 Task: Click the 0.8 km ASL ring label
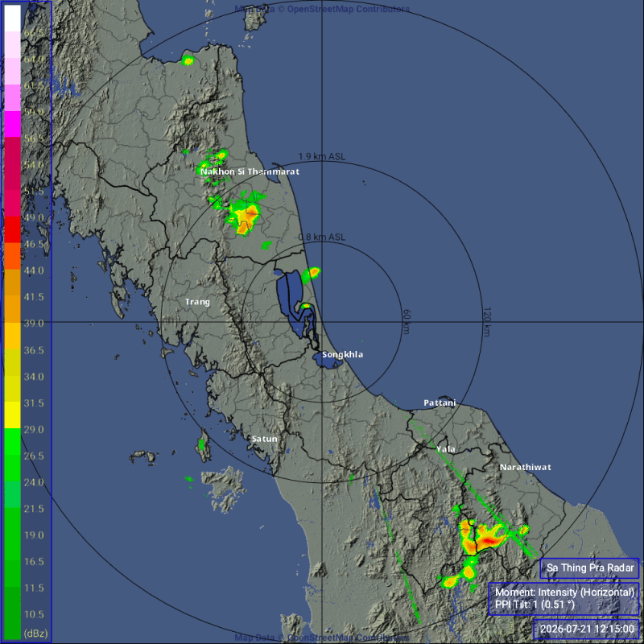click(321, 237)
